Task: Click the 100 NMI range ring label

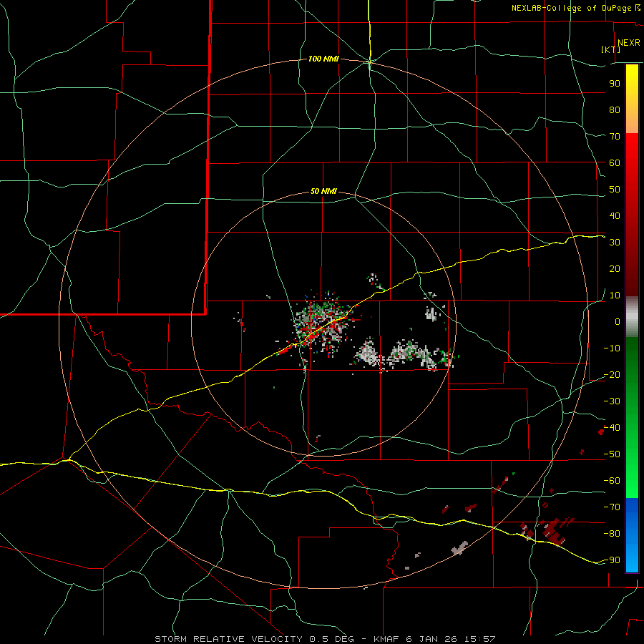Action: point(323,59)
